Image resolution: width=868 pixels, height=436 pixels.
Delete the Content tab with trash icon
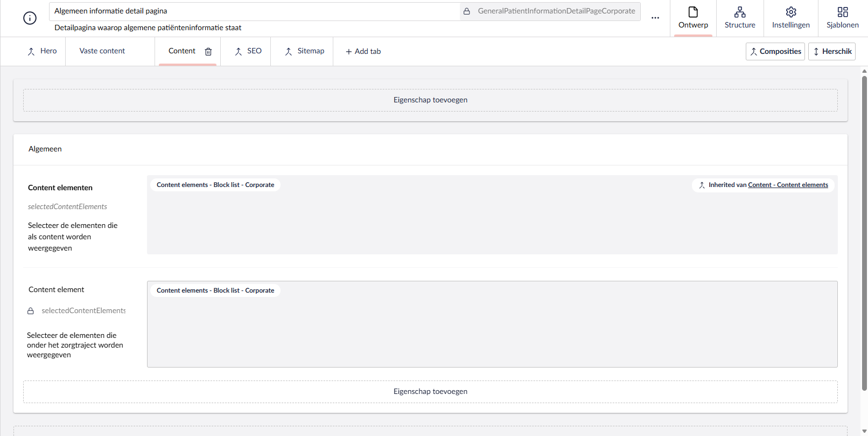click(x=208, y=52)
